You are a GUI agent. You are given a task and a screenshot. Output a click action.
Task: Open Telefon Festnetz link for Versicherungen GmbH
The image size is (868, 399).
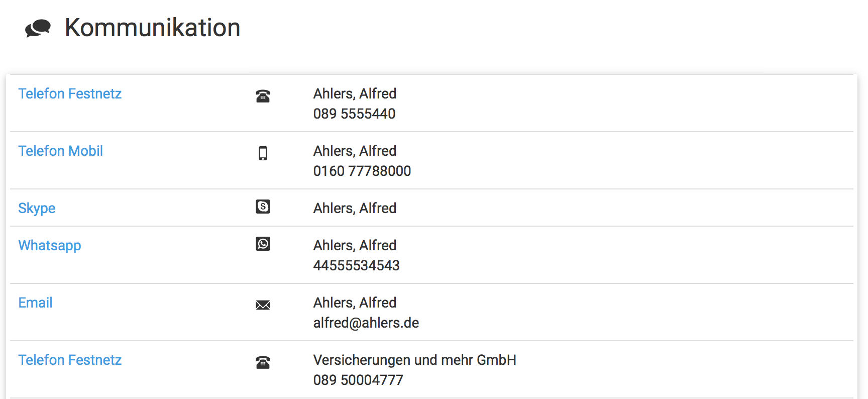(x=70, y=360)
